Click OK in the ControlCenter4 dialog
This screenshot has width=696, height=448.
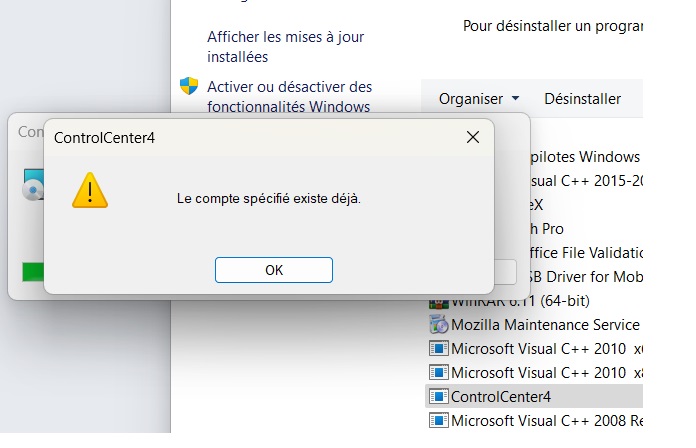[x=273, y=270]
